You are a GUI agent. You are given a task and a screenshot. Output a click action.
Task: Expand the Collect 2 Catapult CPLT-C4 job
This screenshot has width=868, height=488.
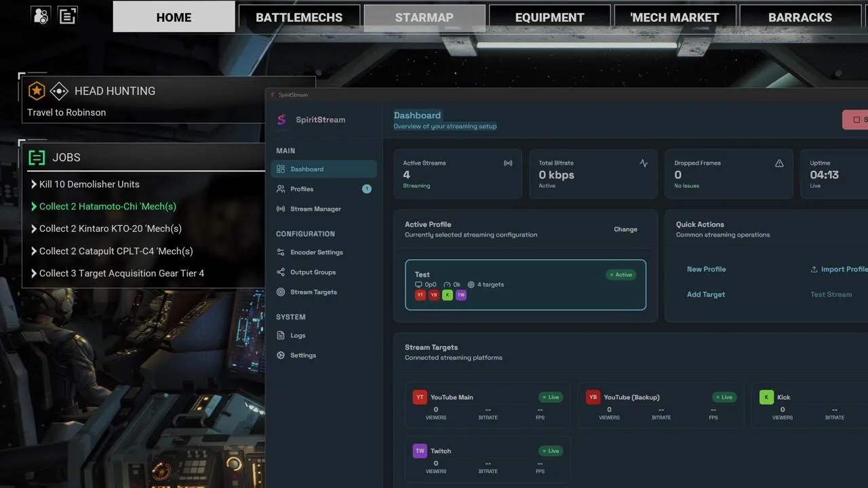point(112,251)
